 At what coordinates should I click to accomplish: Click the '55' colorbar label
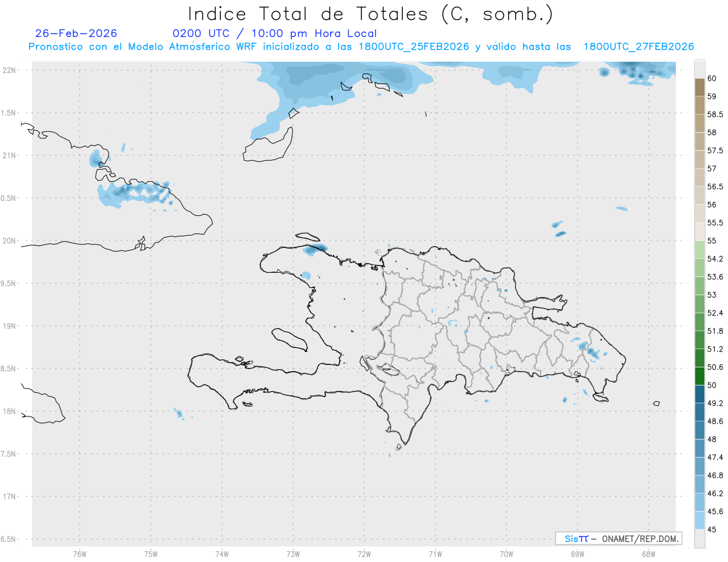(712, 241)
